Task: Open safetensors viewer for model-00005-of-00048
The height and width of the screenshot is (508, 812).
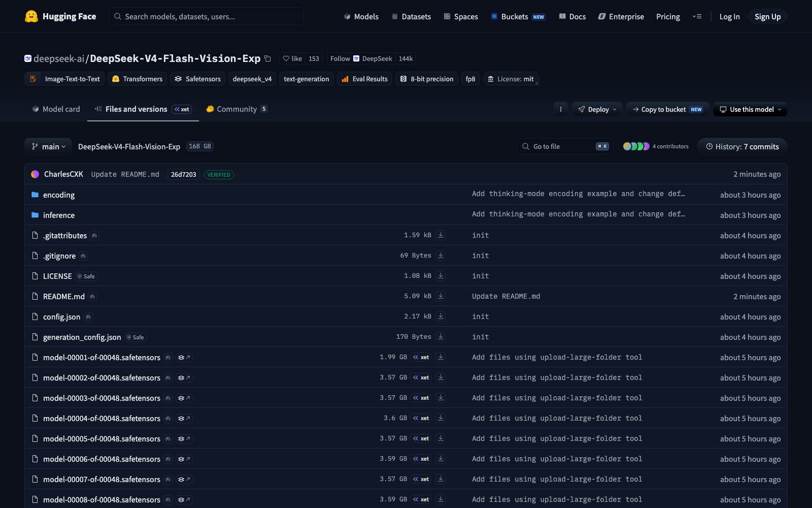Action: (x=184, y=439)
